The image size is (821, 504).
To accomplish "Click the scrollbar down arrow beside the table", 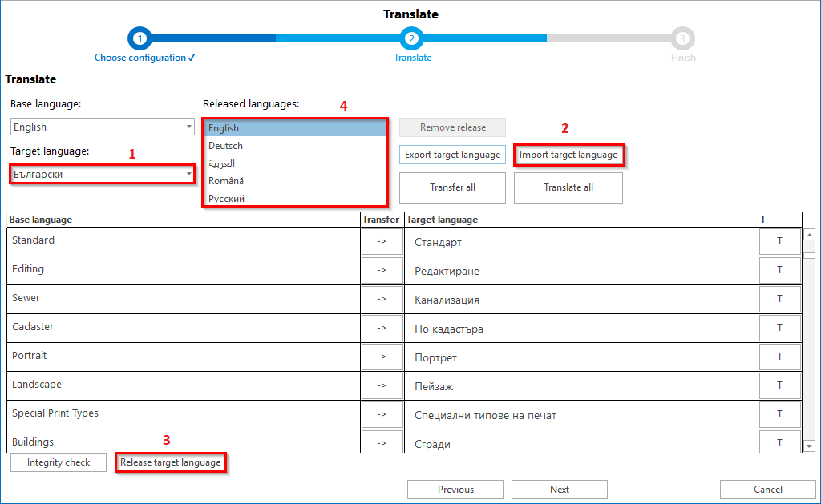I will (810, 446).
